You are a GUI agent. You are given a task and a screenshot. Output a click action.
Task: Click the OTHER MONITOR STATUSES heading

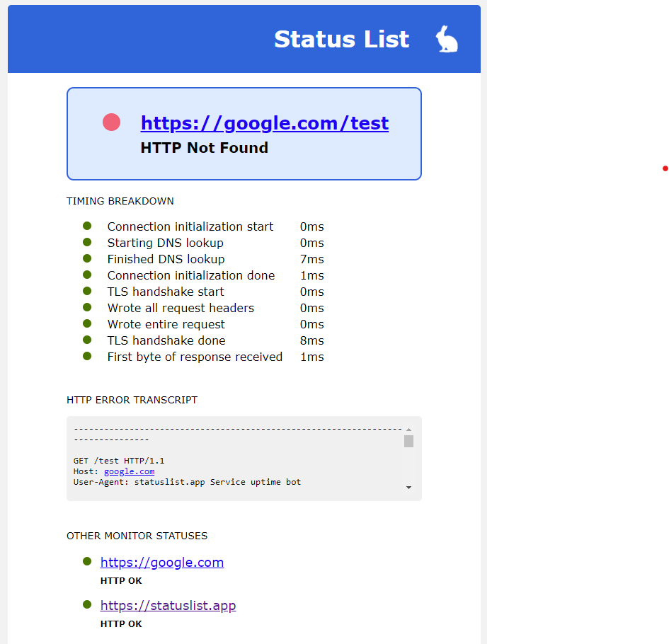point(137,536)
